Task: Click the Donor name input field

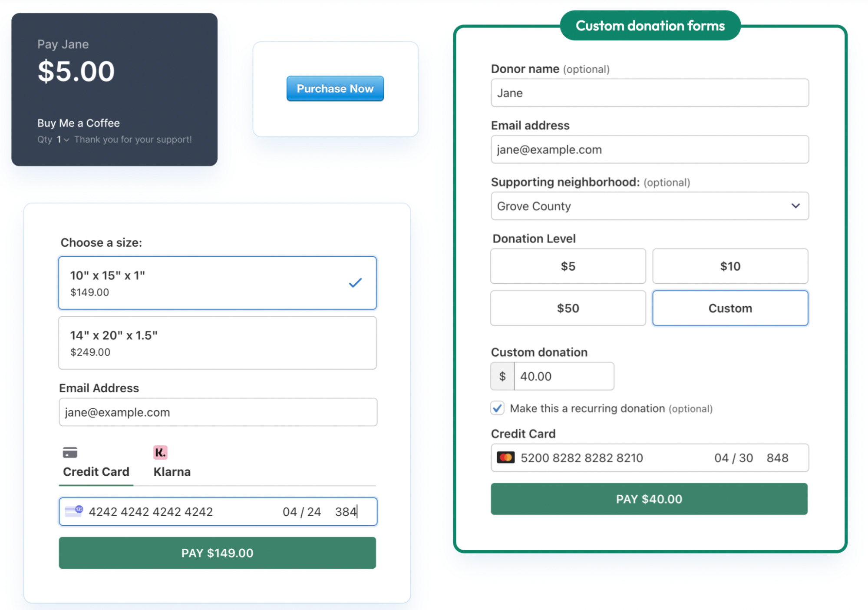Action: [649, 93]
